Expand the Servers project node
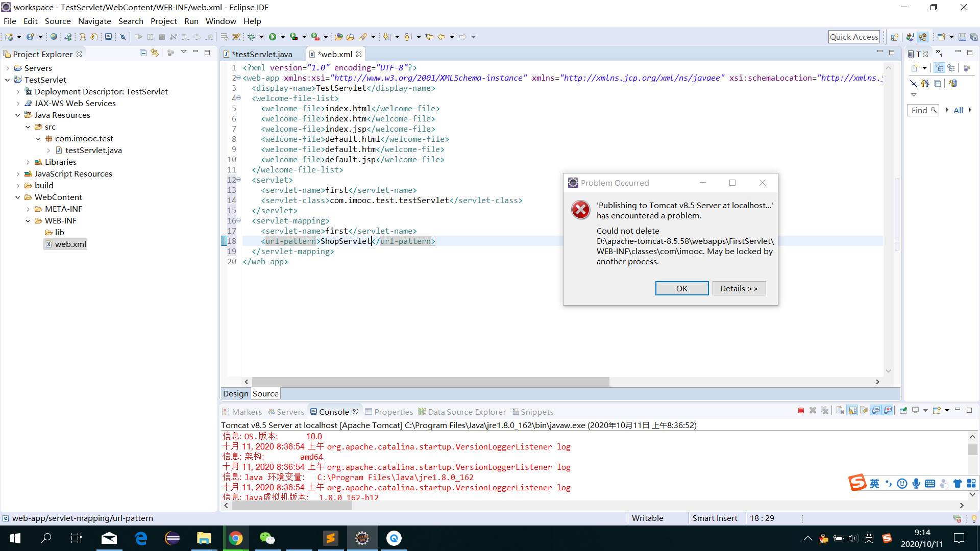Screen dimensions: 980x551 pyautogui.click(x=8, y=68)
